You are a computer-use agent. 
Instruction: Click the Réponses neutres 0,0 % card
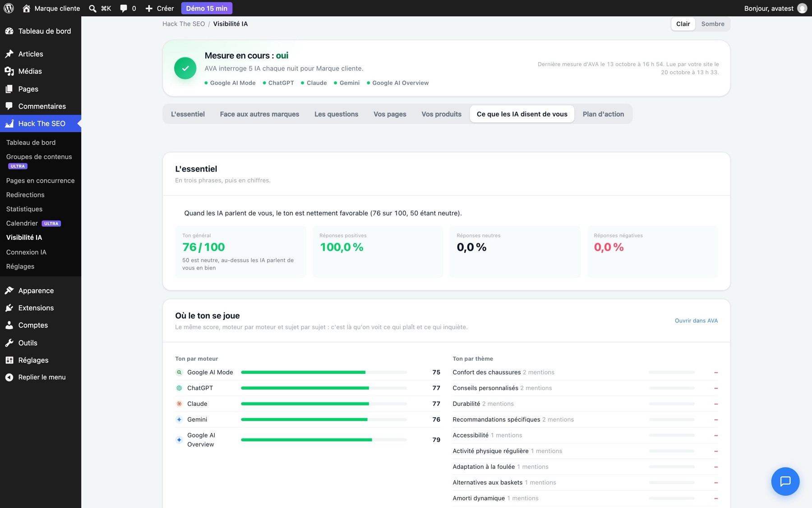[x=515, y=252]
